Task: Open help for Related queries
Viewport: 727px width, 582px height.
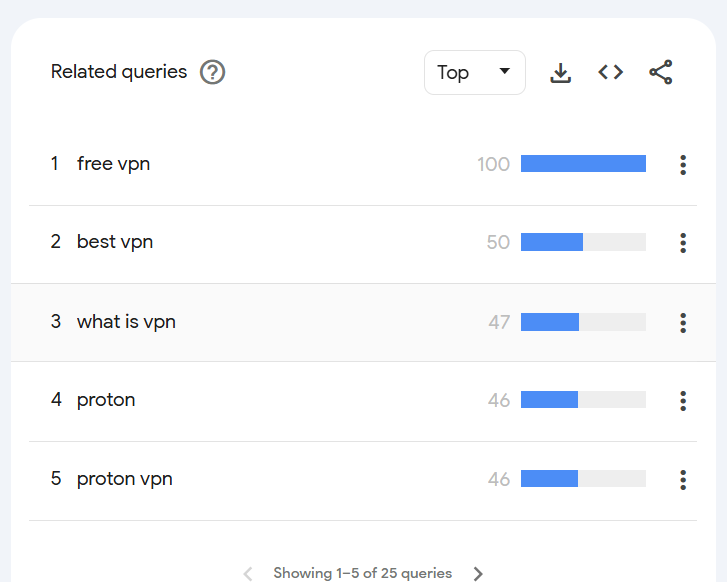Action: point(212,72)
